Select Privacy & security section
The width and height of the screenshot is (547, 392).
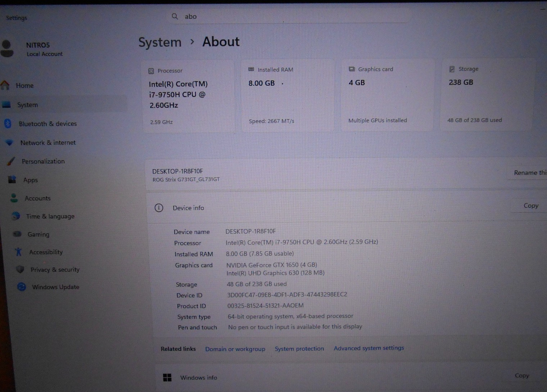(x=55, y=269)
